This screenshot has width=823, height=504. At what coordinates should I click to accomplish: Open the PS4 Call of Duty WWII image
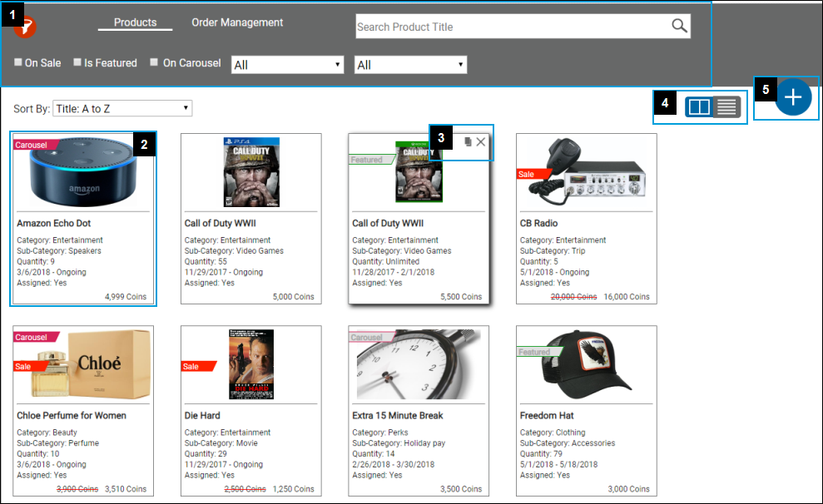(251, 172)
